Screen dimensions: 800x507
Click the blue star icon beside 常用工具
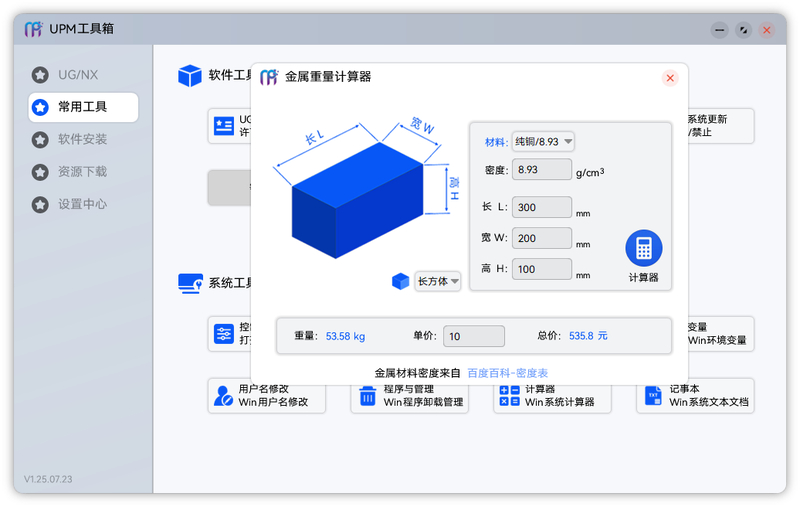point(40,107)
